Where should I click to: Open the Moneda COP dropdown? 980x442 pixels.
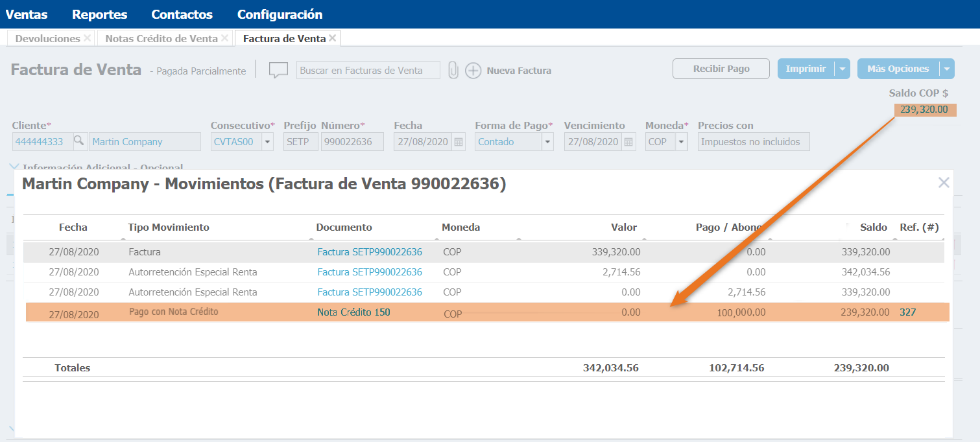tap(681, 141)
